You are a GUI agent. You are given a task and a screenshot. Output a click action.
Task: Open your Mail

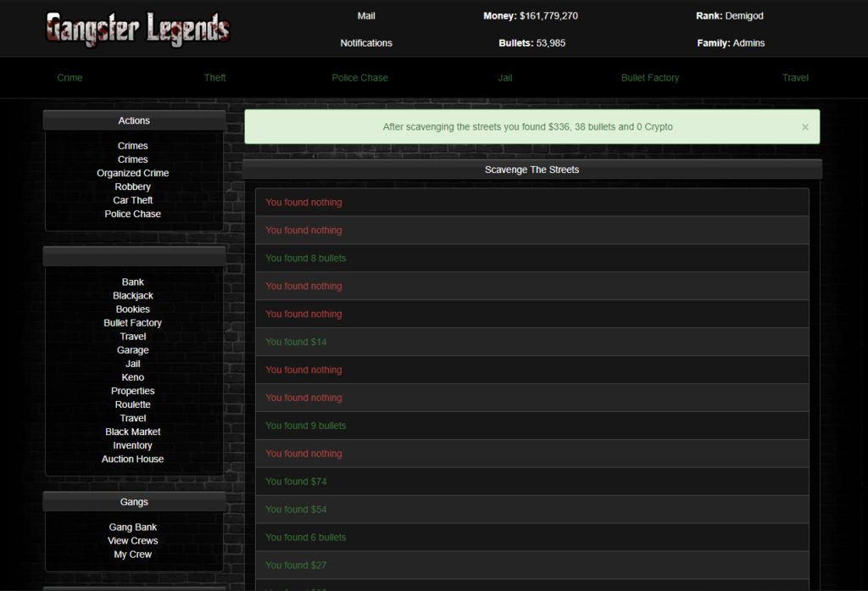pos(365,15)
